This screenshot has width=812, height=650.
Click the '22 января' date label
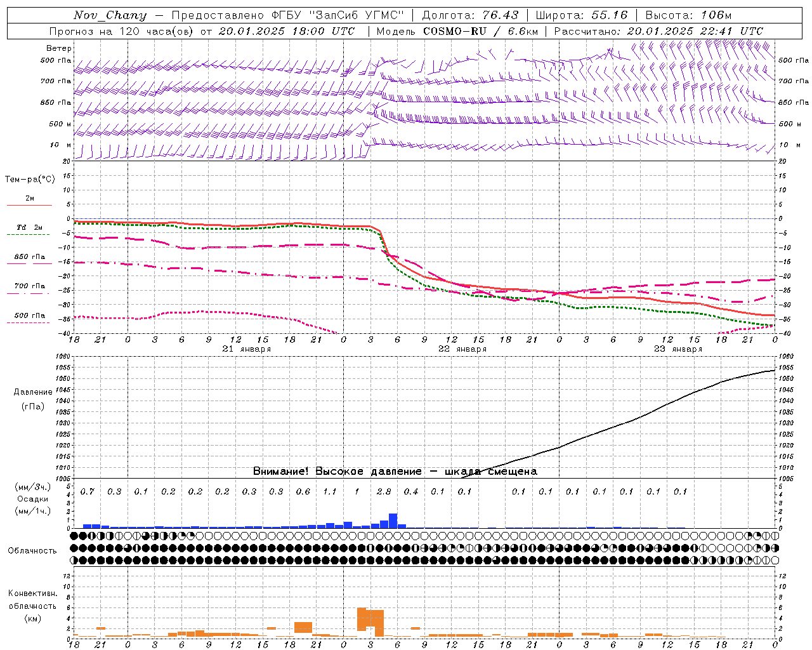(462, 349)
